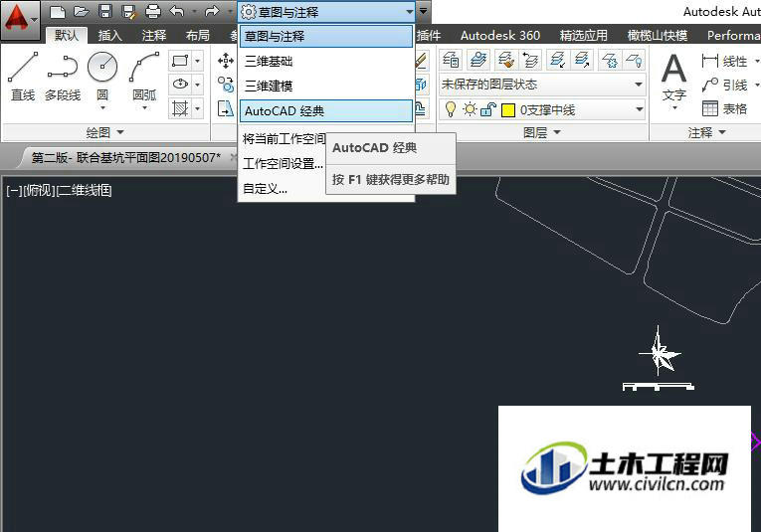Expand the rectangle tool flyout arrow

point(198,61)
